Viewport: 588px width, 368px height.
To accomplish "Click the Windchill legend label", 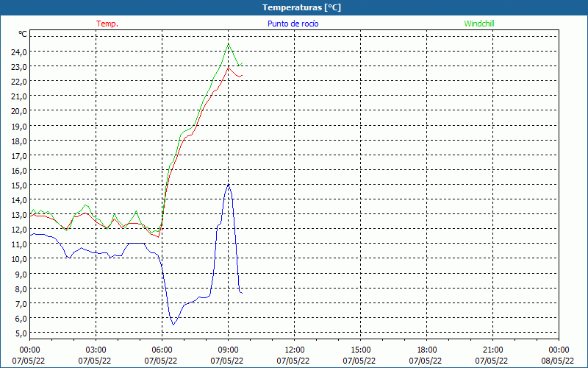I will [x=479, y=24].
